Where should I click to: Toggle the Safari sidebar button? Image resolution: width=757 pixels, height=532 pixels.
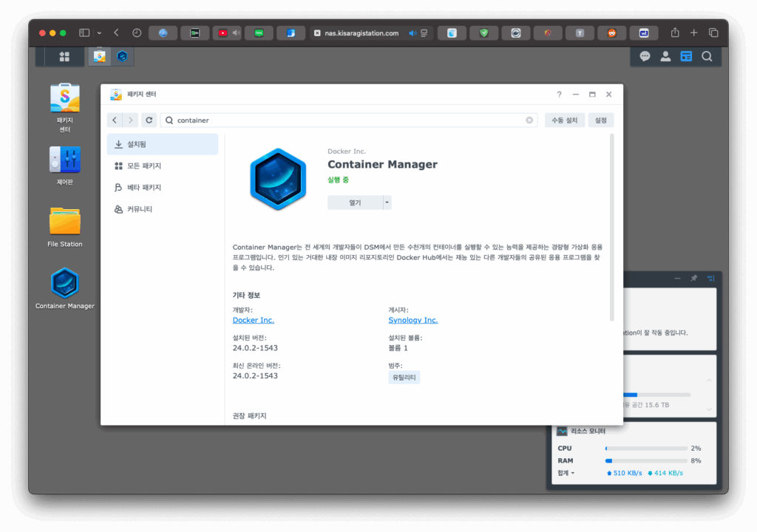tap(84, 33)
